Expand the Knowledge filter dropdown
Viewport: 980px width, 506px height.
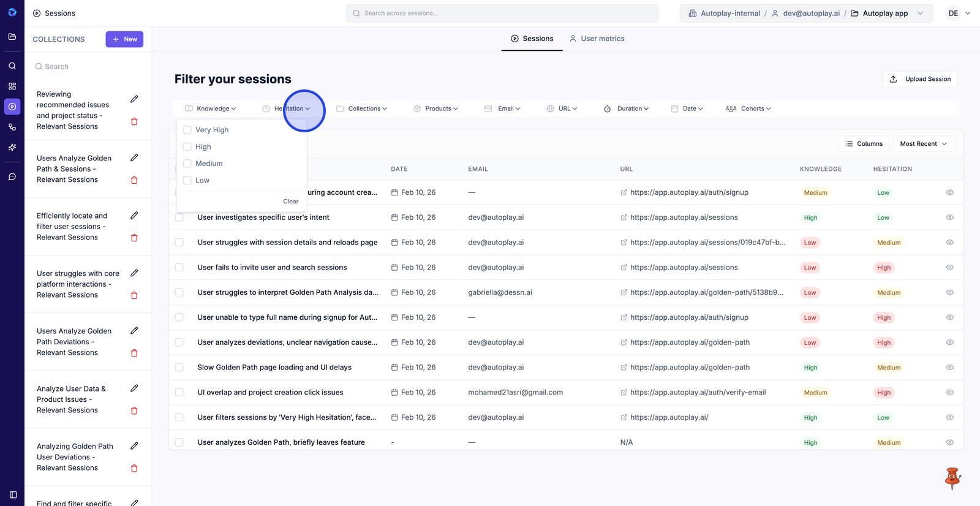click(x=211, y=108)
